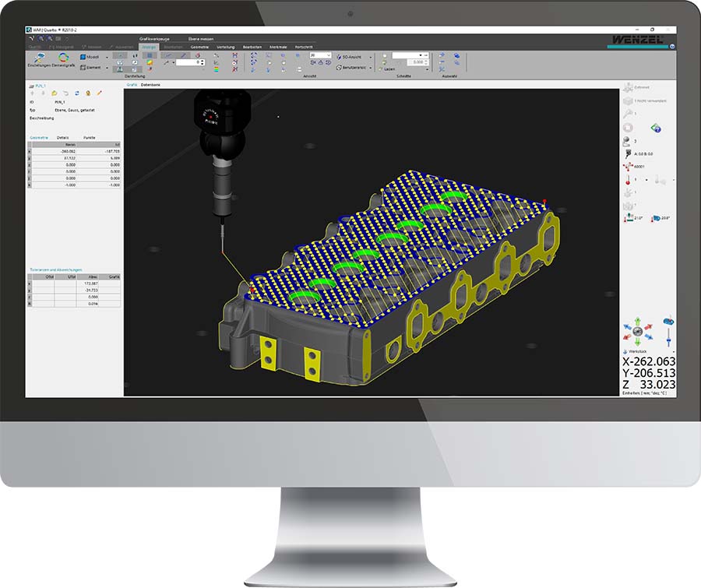Select the Punkte tab in element panel
The width and height of the screenshot is (701, 588).
pyautogui.click(x=89, y=137)
